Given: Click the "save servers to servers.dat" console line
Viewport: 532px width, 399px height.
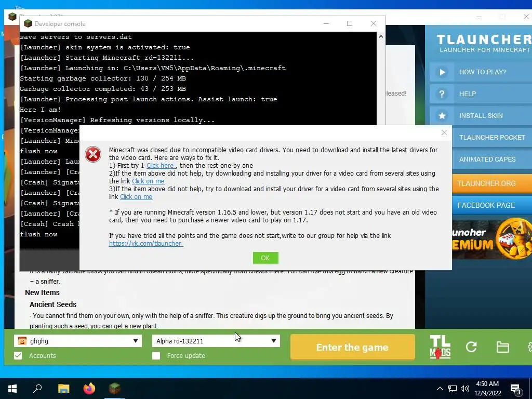Looking at the screenshot, I should (76, 37).
